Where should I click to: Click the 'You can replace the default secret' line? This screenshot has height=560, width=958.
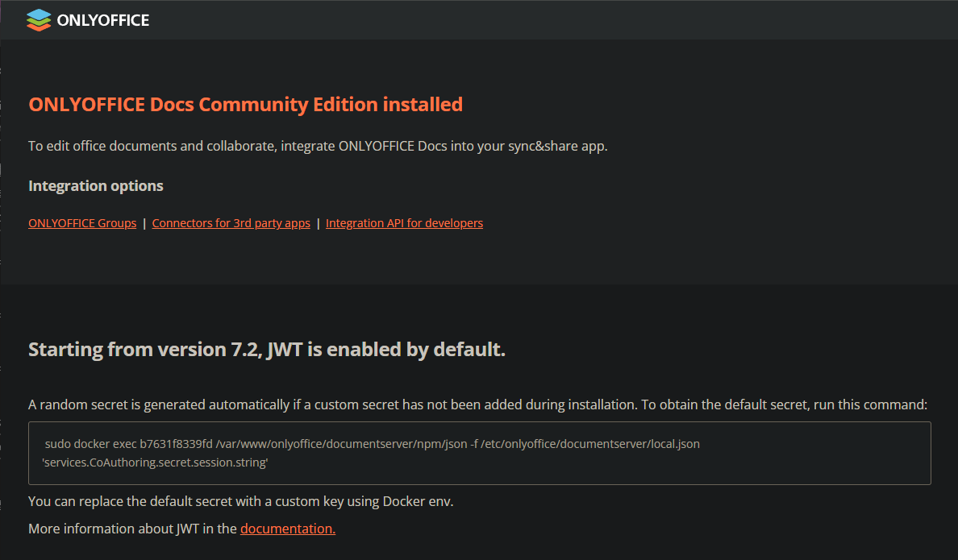click(x=240, y=501)
